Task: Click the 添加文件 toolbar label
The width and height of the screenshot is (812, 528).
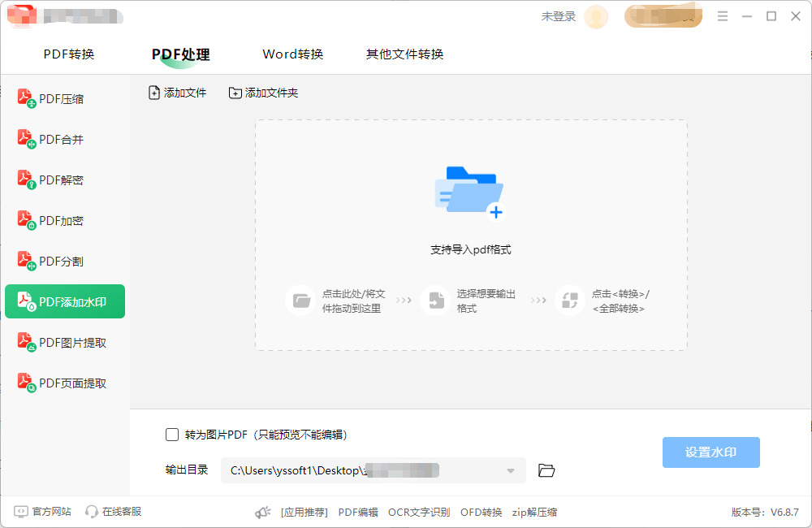Action: 185,93
